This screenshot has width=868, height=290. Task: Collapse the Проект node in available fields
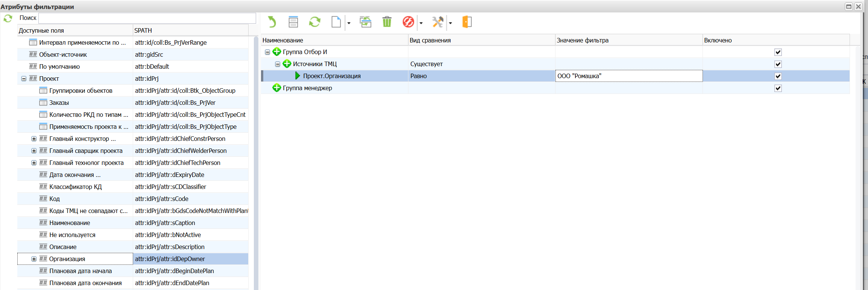click(24, 79)
